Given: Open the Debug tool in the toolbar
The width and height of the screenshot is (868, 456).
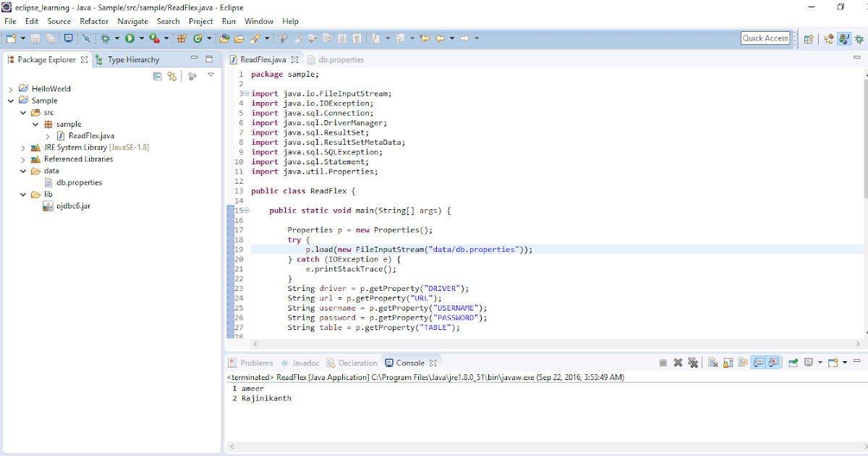Looking at the screenshot, I should (x=106, y=37).
